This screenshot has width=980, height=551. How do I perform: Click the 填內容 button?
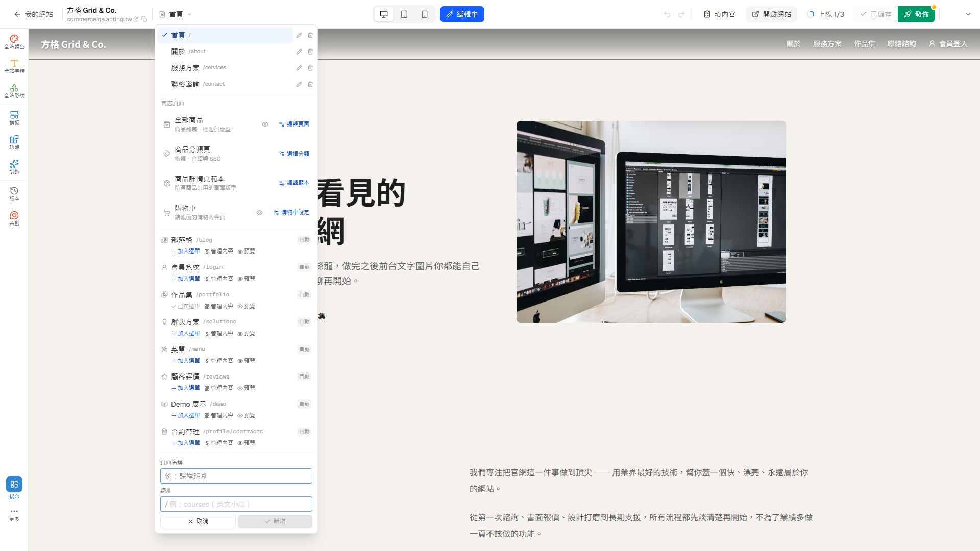pyautogui.click(x=719, y=14)
